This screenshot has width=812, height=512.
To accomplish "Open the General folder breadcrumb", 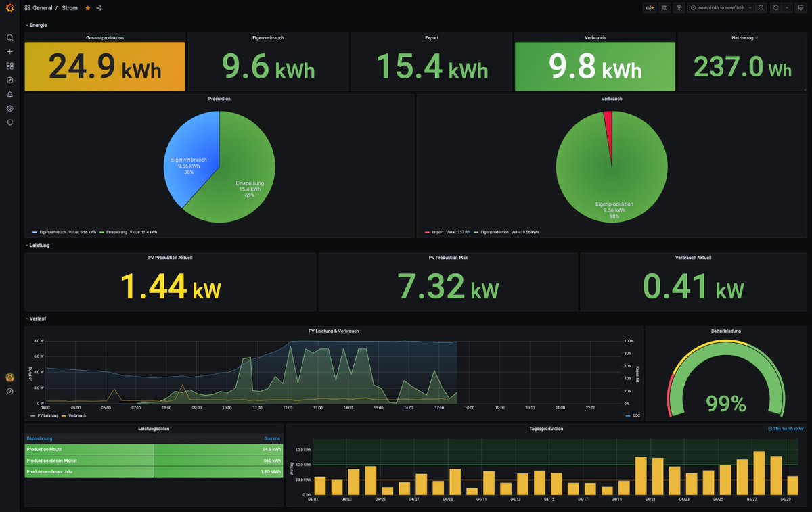I will click(x=42, y=8).
